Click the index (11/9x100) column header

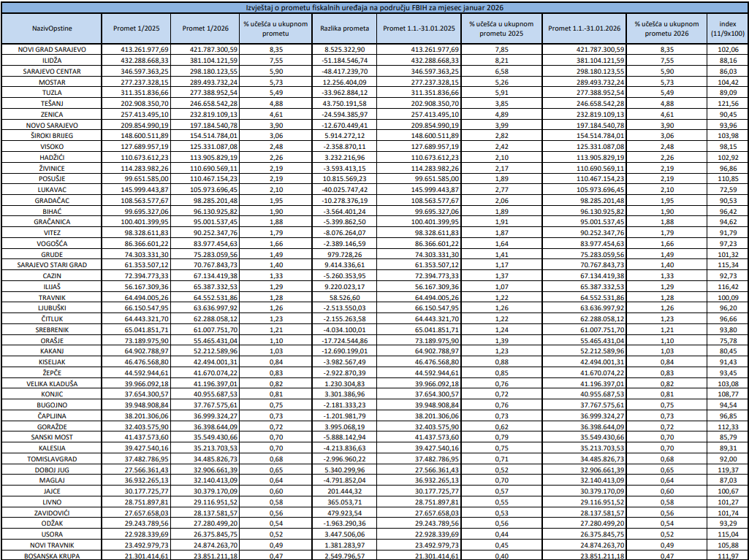pos(726,28)
